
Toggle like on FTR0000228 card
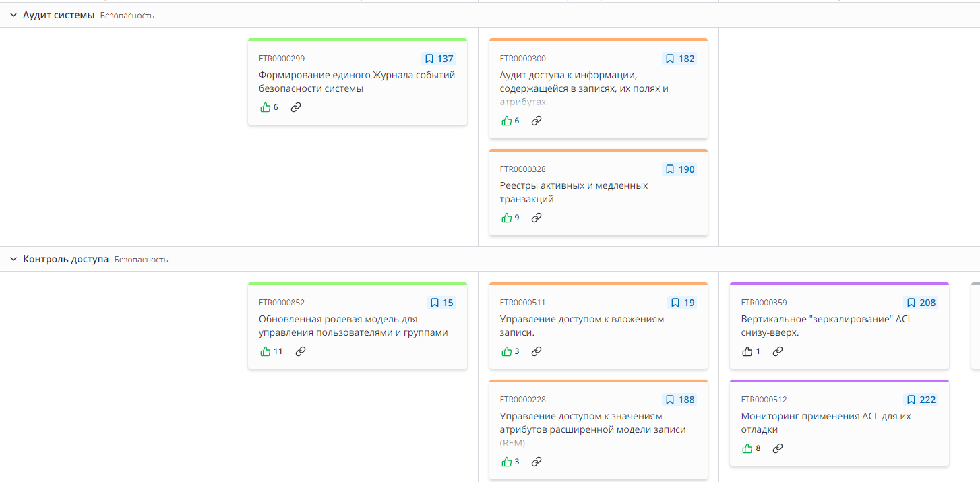(507, 462)
